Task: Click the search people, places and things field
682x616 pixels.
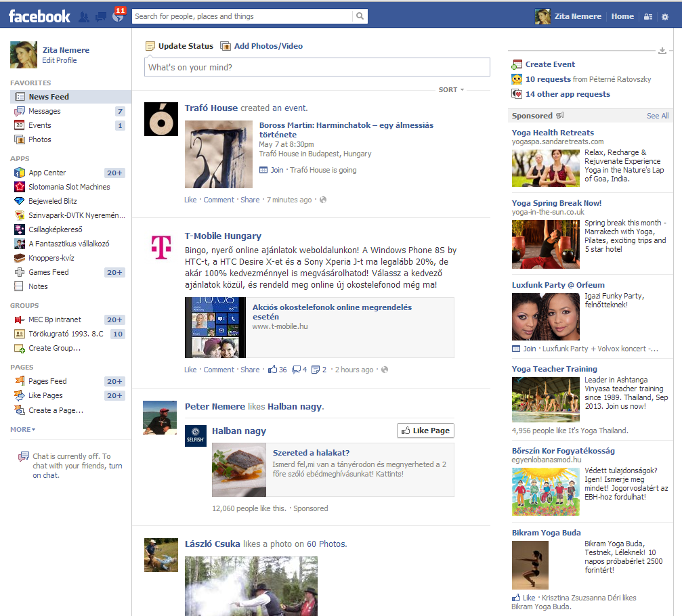Action: point(242,16)
